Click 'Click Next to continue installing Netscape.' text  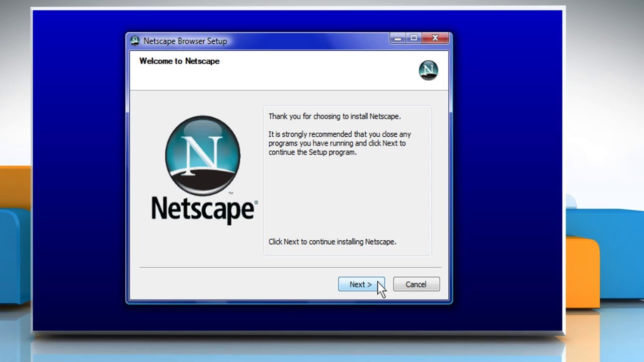point(333,242)
